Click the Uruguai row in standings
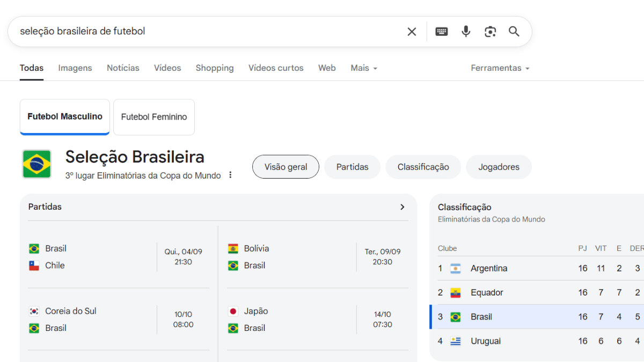This screenshot has width=644, height=362. [537, 341]
